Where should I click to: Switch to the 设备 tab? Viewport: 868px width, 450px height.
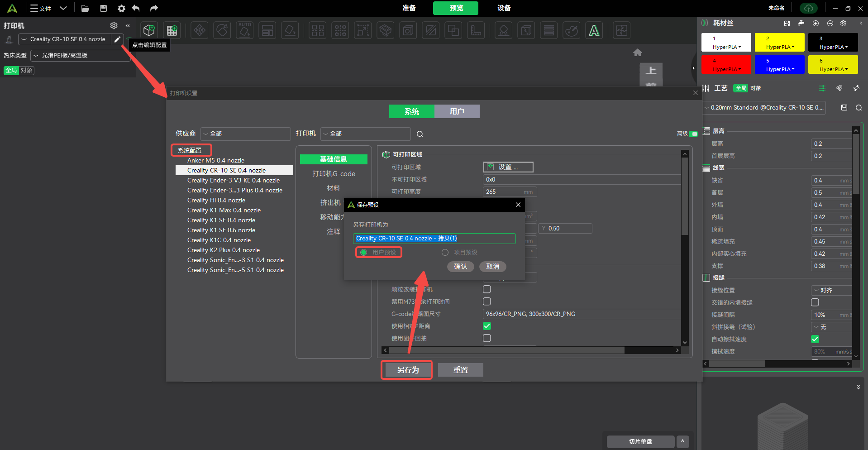click(x=504, y=8)
